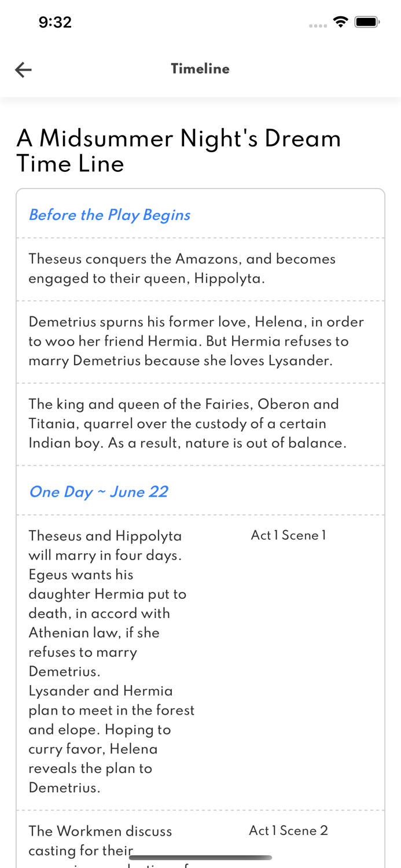Tap the Workmen discuss casting entry
This screenshot has height=868, width=401.
tap(100, 840)
